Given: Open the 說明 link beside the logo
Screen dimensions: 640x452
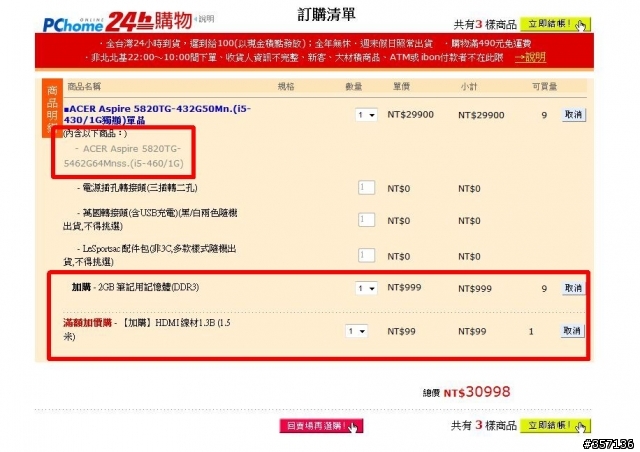Looking at the screenshot, I should (x=206, y=19).
